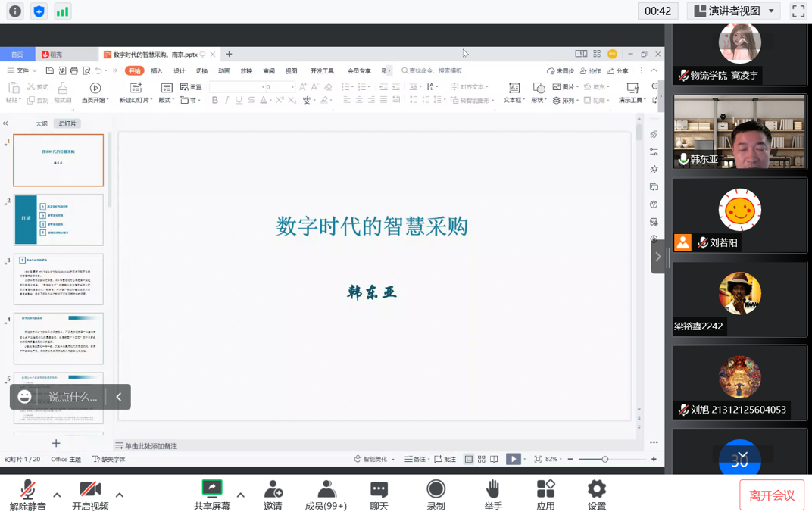
Task: Open the Presenter View dropdown
Action: coord(734,11)
